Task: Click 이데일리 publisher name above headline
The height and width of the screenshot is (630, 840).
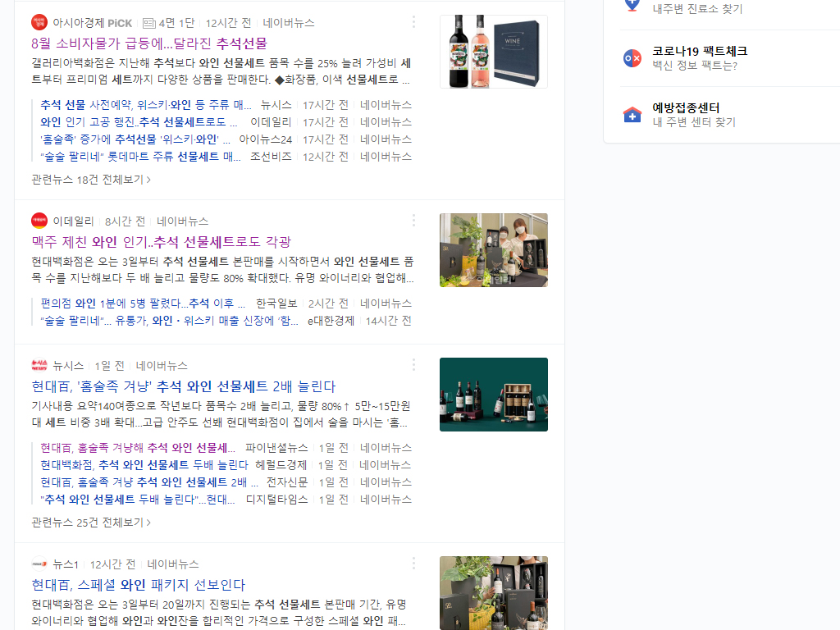Action: pos(73,221)
